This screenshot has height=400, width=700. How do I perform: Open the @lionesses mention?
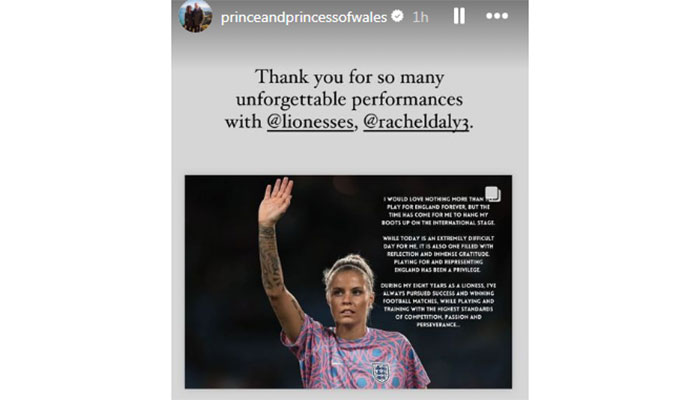coord(310,122)
